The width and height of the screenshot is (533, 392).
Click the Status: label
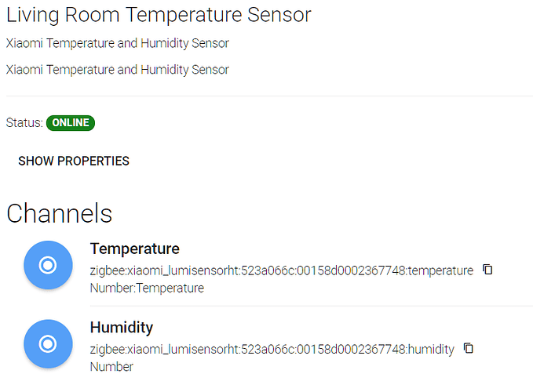coord(24,123)
